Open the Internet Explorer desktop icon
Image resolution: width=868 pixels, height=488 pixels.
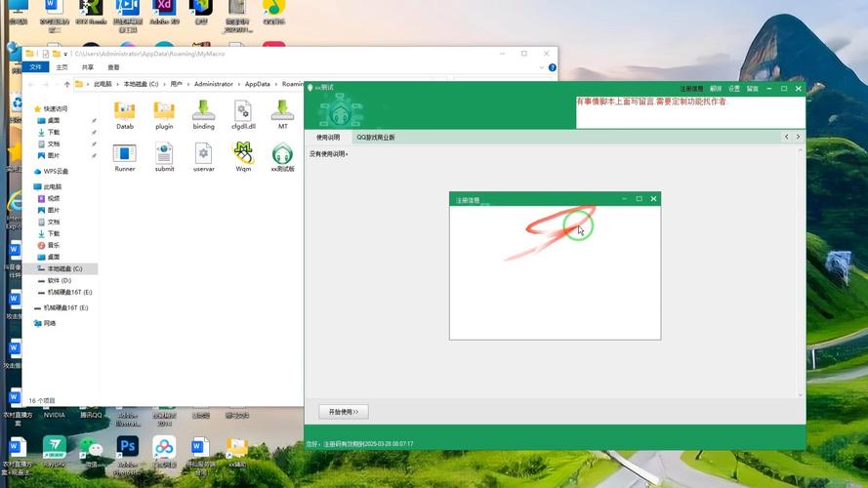pyautogui.click(x=14, y=210)
